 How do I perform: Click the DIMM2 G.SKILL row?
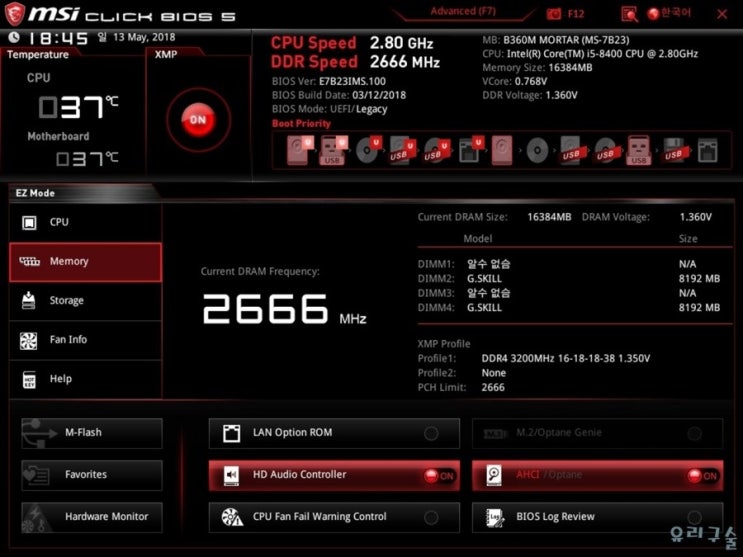(569, 279)
